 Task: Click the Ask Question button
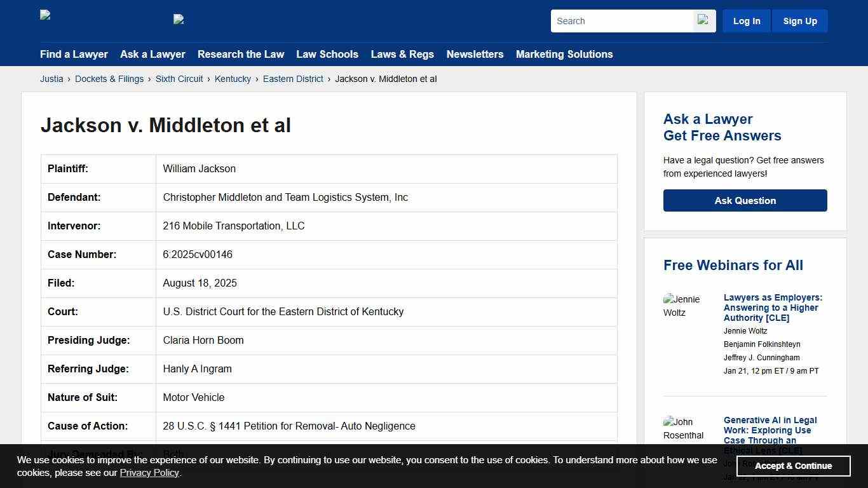745,200
